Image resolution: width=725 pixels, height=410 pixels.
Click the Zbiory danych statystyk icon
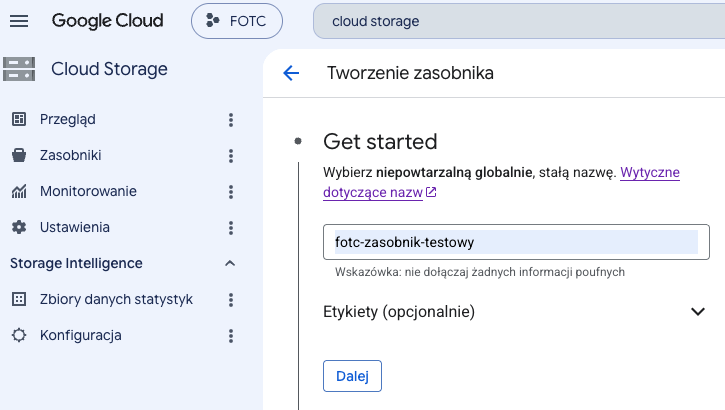pos(19,300)
